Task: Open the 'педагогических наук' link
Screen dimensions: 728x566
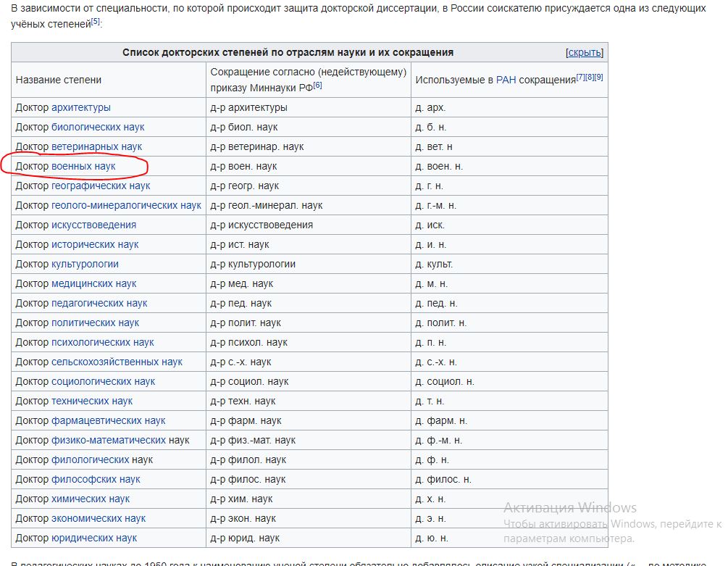Action: tap(99, 303)
